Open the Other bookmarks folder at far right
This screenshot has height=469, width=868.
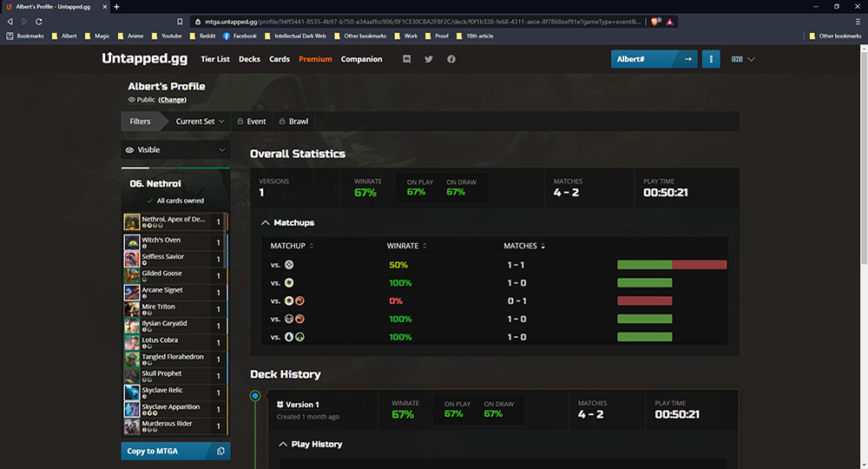[835, 36]
